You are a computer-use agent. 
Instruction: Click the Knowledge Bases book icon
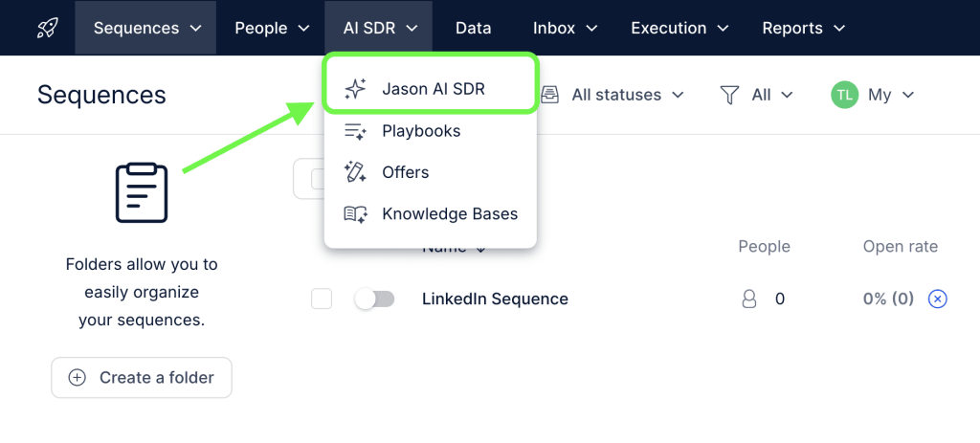(355, 214)
